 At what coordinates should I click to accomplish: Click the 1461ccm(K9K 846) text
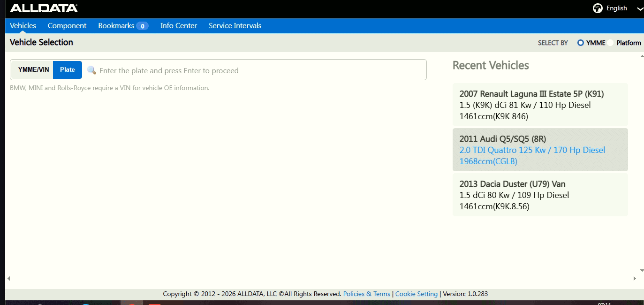pyautogui.click(x=494, y=116)
